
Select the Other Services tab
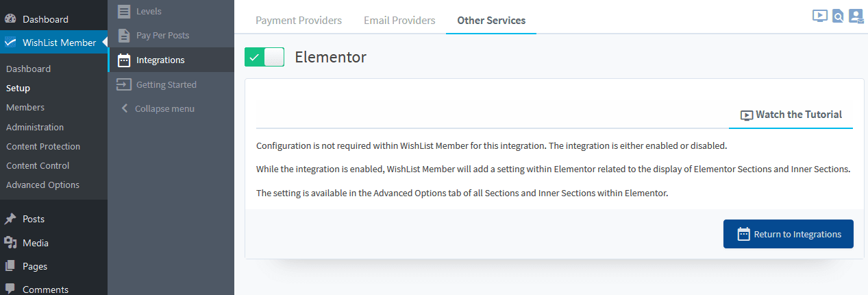[x=491, y=21]
